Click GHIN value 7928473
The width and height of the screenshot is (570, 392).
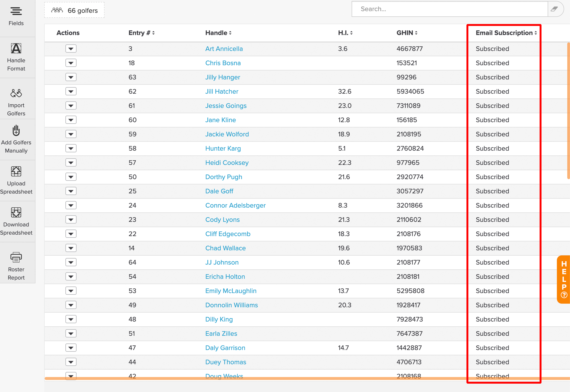[x=410, y=319]
